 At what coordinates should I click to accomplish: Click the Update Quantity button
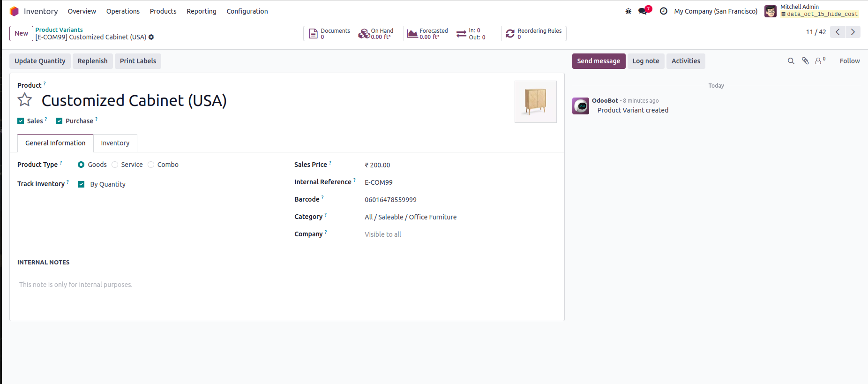tap(40, 61)
